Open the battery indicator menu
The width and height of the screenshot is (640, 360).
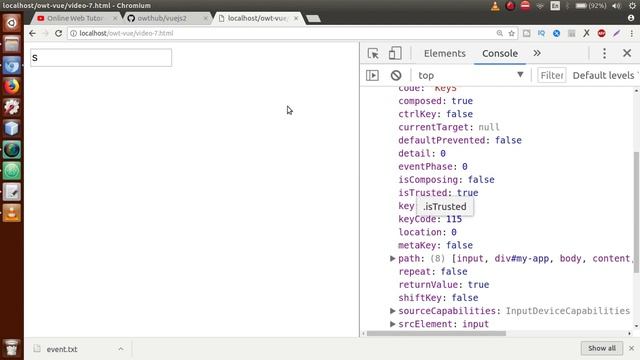click(x=590, y=6)
